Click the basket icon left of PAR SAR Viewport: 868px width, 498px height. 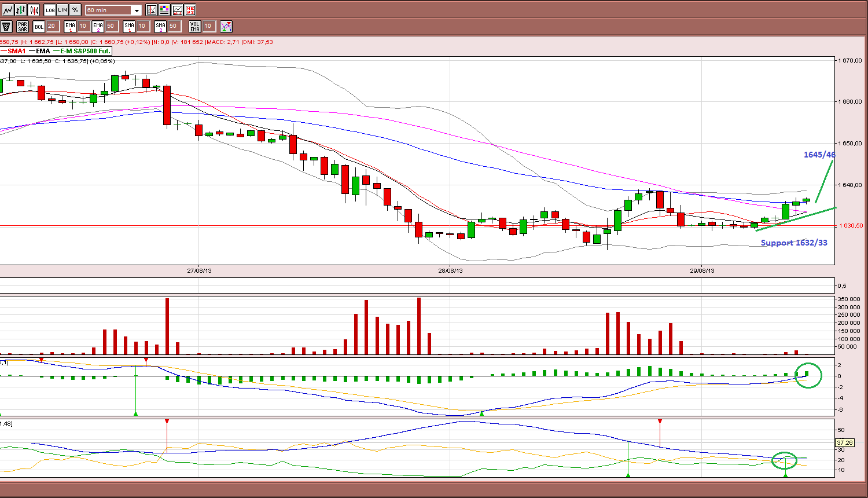[x=6, y=27]
